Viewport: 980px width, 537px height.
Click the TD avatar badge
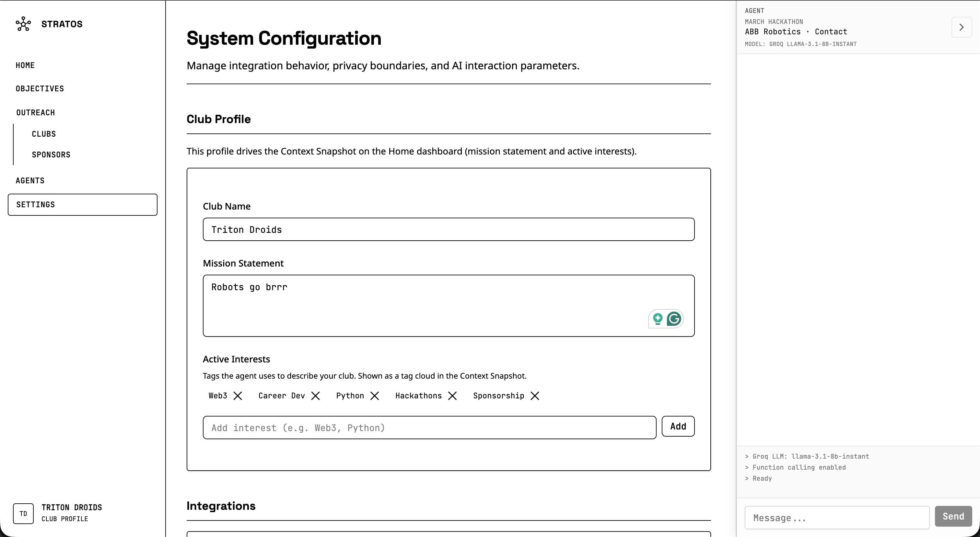tap(23, 513)
